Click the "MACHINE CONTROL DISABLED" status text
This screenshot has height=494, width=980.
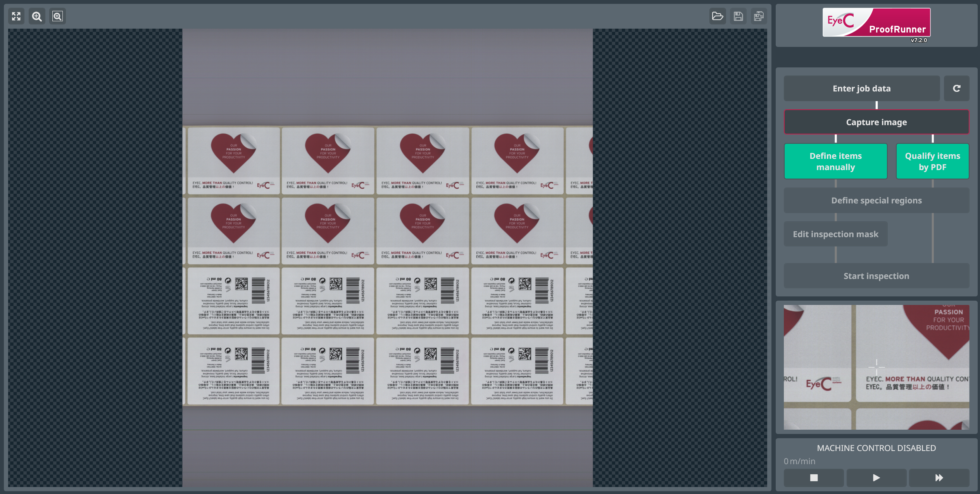(x=876, y=448)
